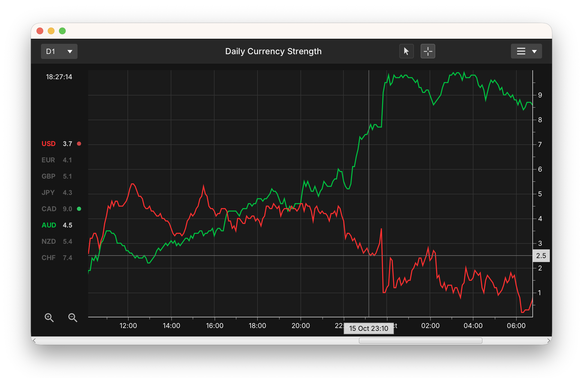Toggle the GBP currency line
The height and width of the screenshot is (378, 588).
click(x=57, y=176)
